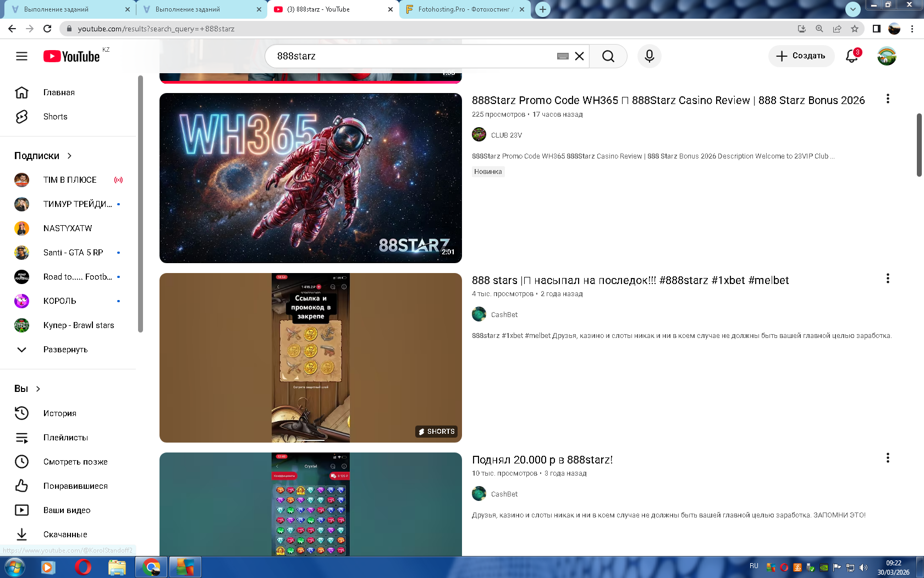The image size is (924, 578).
Task: Open the volume control in system tray
Action: pyautogui.click(x=864, y=567)
